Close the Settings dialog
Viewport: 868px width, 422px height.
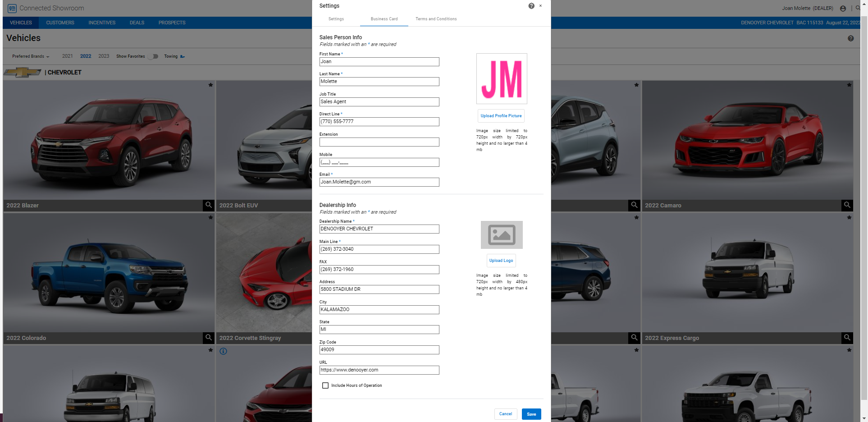540,6
